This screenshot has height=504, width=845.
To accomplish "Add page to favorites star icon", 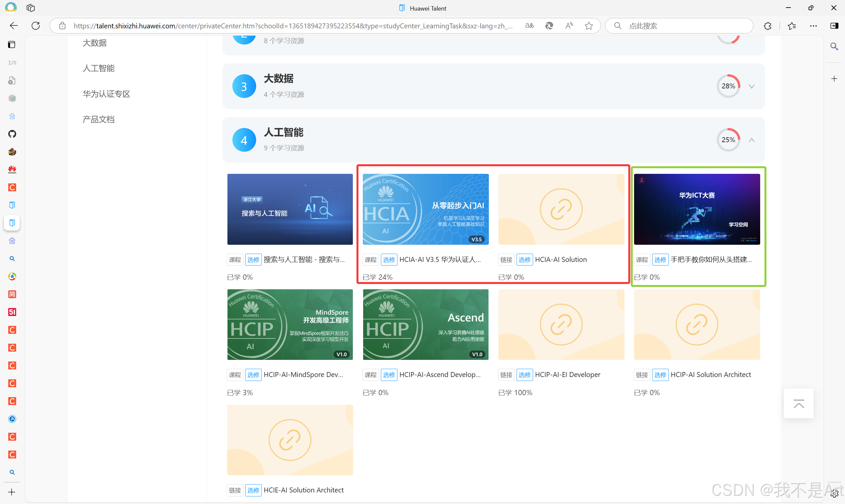I will (x=589, y=26).
